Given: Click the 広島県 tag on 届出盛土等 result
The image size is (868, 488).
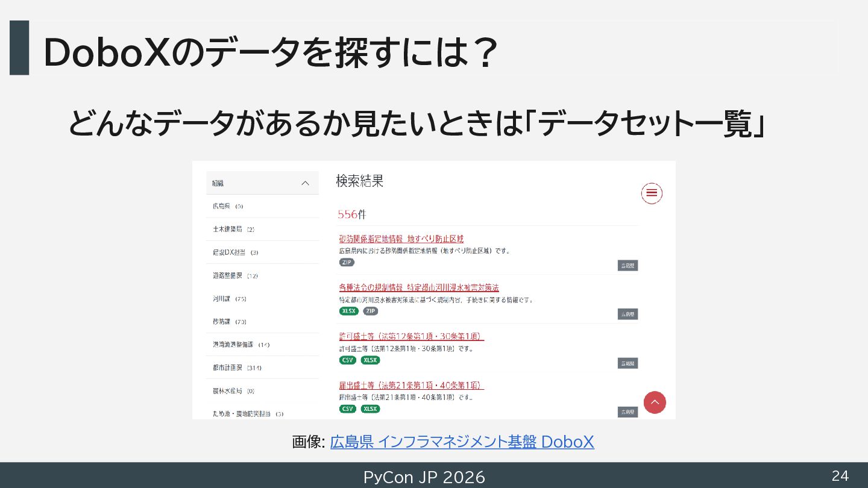Looking at the screenshot, I should (x=627, y=412).
